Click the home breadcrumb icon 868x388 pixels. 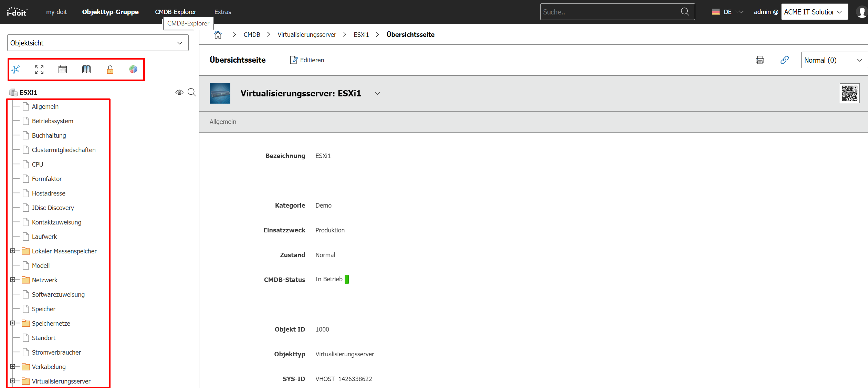218,35
